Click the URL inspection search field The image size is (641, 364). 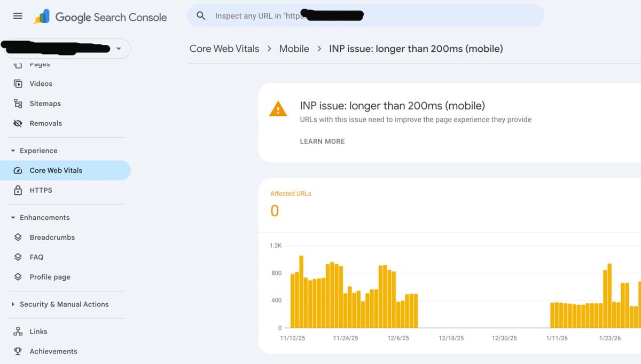[365, 16]
